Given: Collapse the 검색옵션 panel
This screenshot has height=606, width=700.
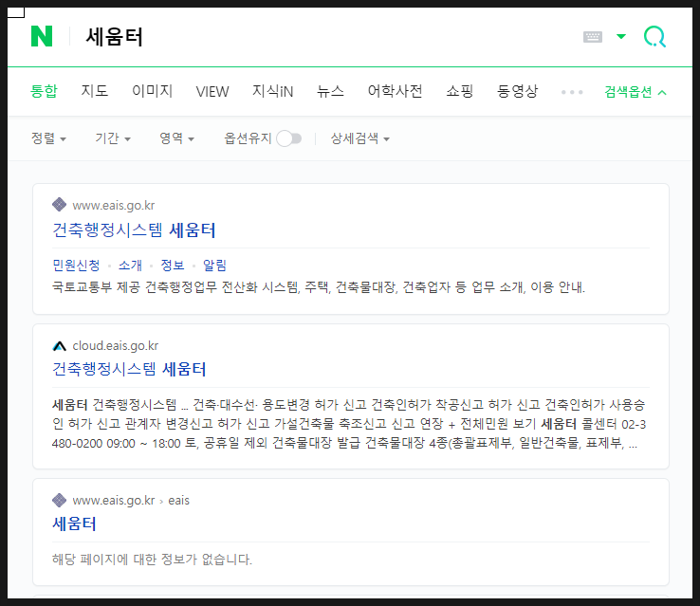Looking at the screenshot, I should coord(636,92).
